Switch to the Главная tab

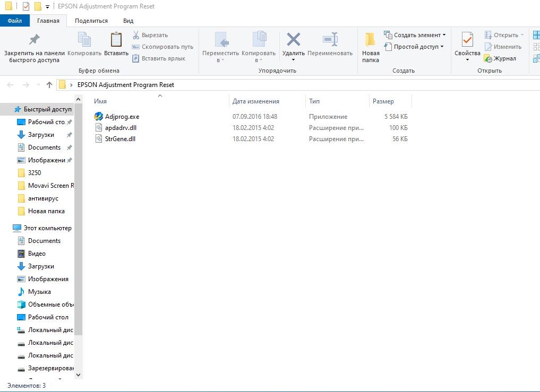tap(48, 21)
